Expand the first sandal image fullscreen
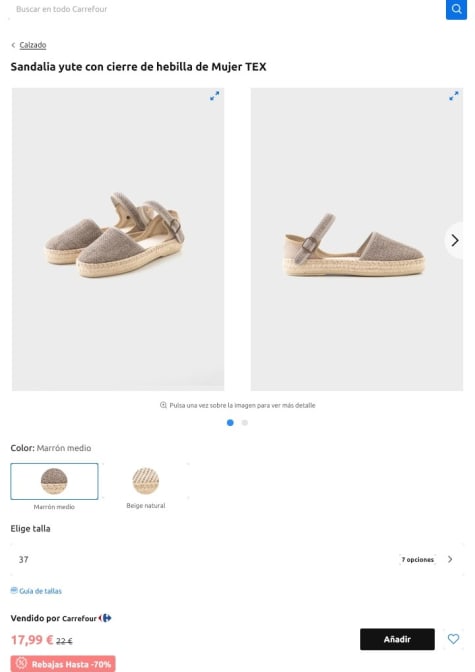The image size is (475, 672). click(x=214, y=96)
